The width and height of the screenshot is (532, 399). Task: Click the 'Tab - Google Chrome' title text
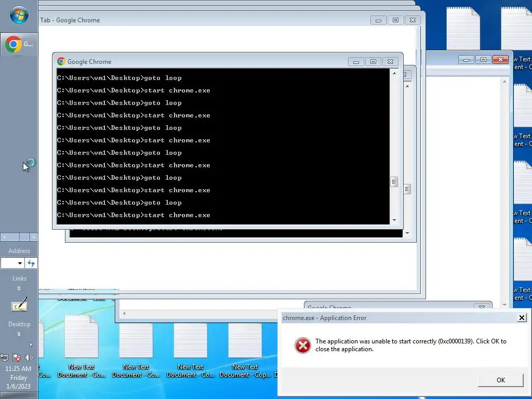pos(70,20)
